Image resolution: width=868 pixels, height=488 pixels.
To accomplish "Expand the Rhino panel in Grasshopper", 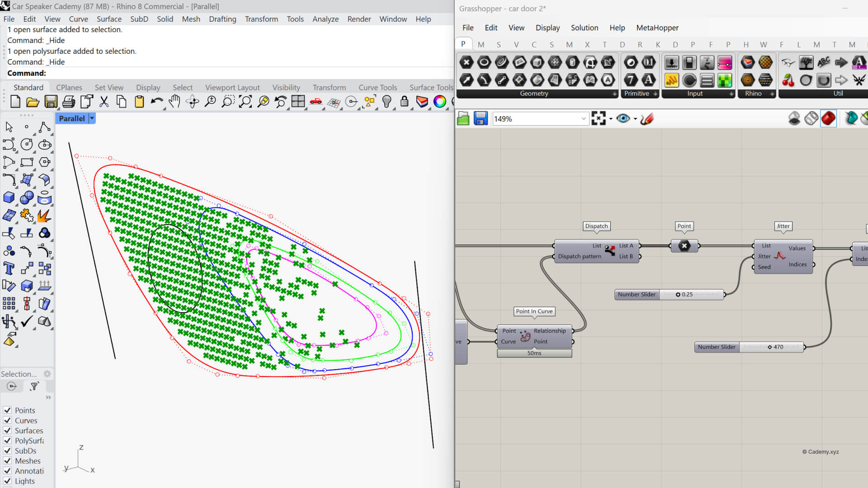I will [x=772, y=94].
